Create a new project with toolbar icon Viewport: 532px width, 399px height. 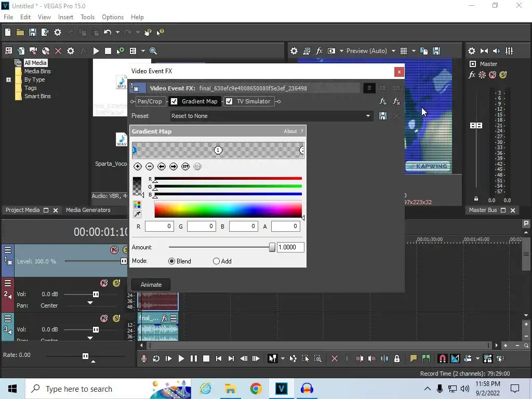point(8,32)
